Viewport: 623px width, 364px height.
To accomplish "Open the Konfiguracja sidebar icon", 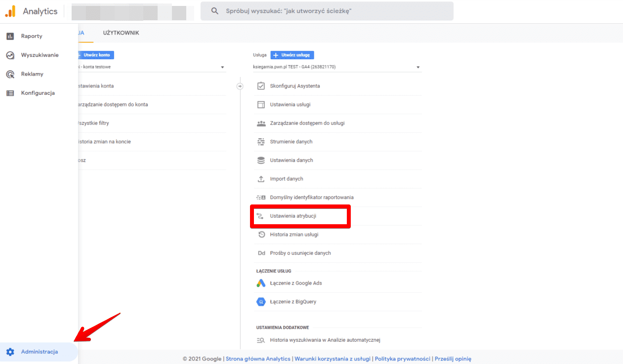I will pos(10,93).
